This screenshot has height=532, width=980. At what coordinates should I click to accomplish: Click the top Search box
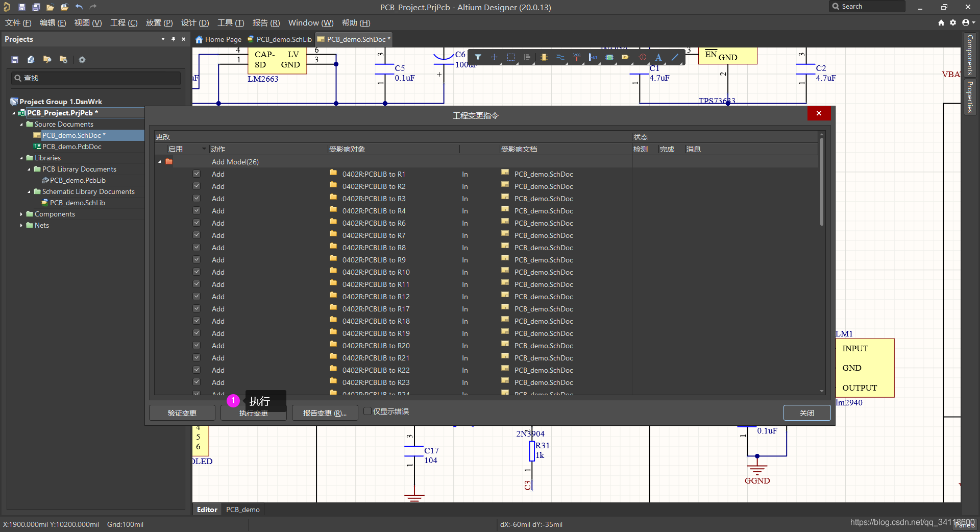click(x=868, y=7)
